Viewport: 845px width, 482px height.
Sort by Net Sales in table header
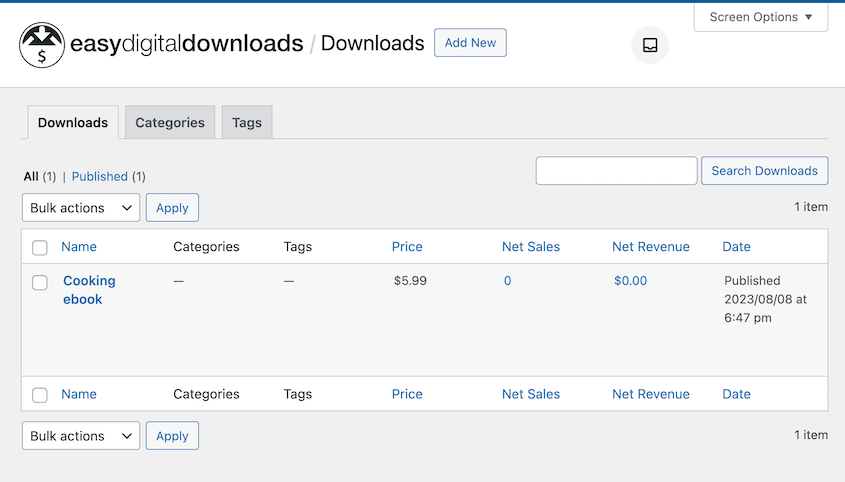coord(531,246)
